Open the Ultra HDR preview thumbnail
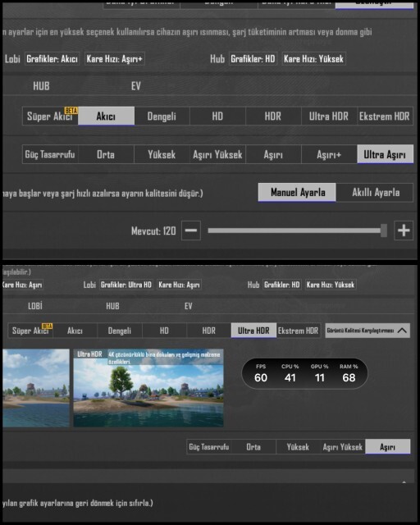The height and width of the screenshot is (525, 420). [148, 388]
